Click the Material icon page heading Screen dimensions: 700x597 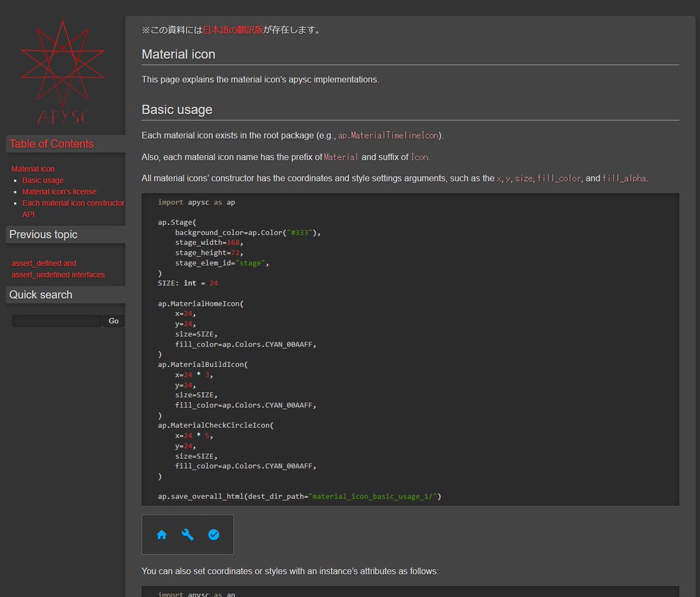click(x=178, y=54)
